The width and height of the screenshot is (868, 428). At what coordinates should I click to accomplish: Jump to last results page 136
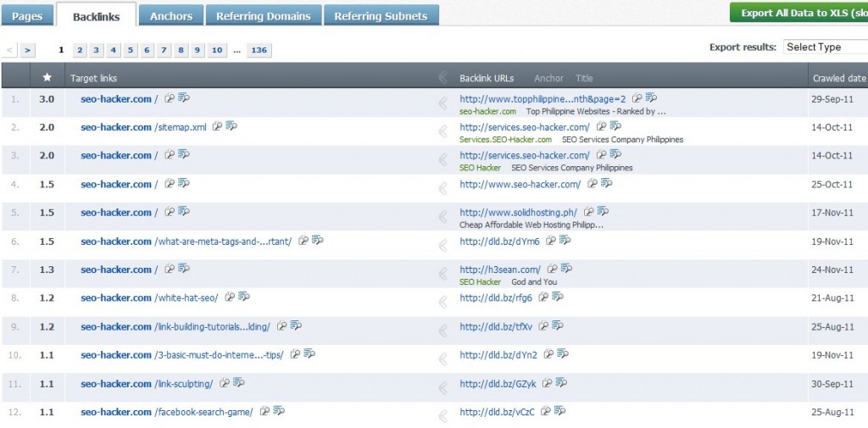click(x=259, y=50)
